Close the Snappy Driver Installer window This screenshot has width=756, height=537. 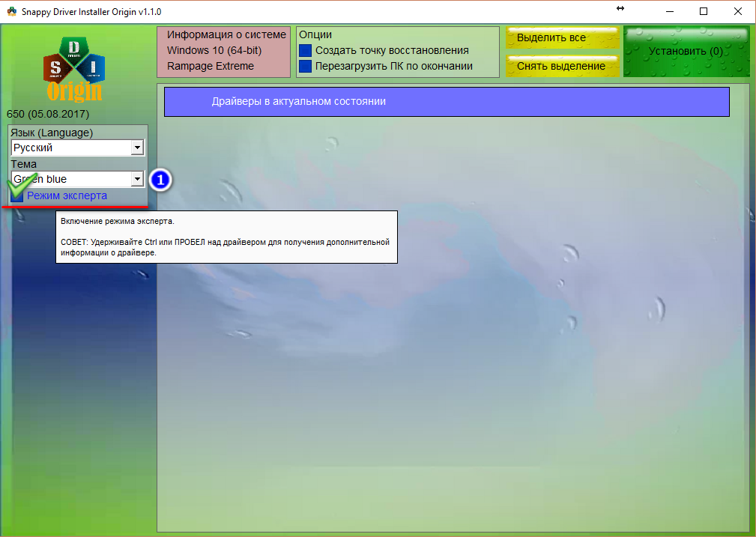pos(738,11)
